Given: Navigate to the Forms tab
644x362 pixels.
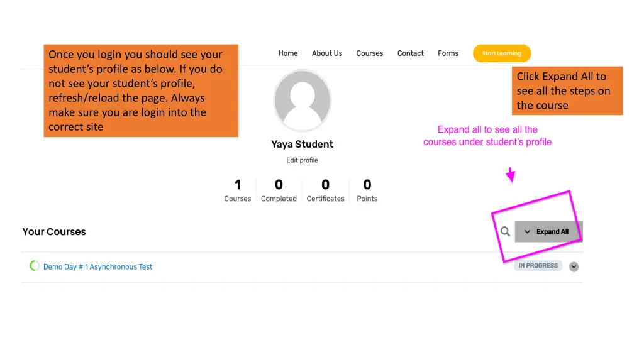Looking at the screenshot, I should click(x=448, y=53).
